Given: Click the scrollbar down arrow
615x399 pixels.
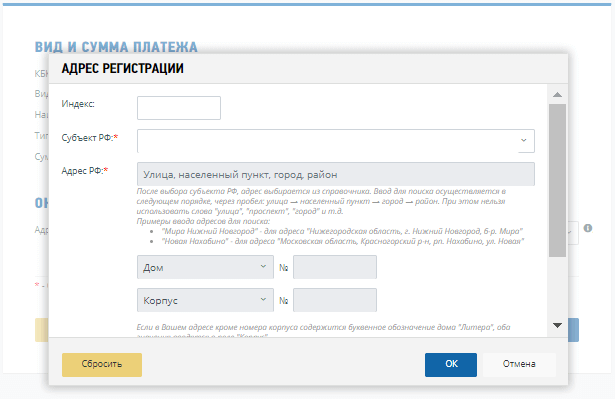Looking at the screenshot, I should (x=557, y=325).
